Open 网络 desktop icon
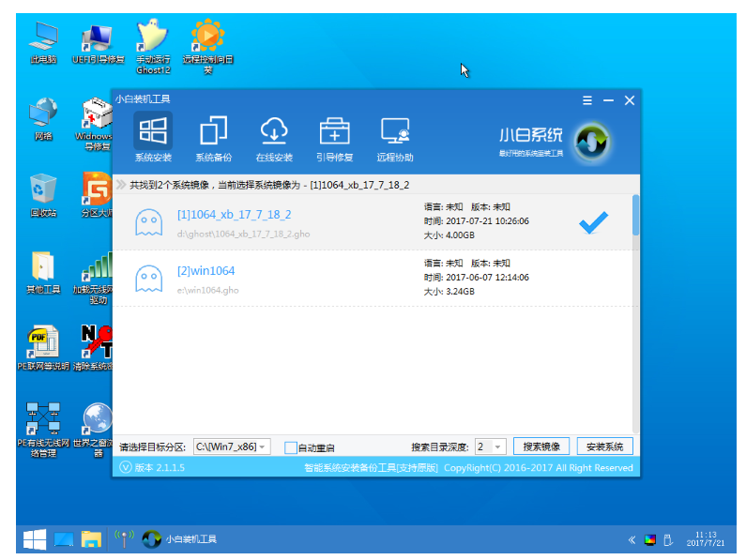Image resolution: width=746 pixels, height=560 pixels. coord(43,119)
